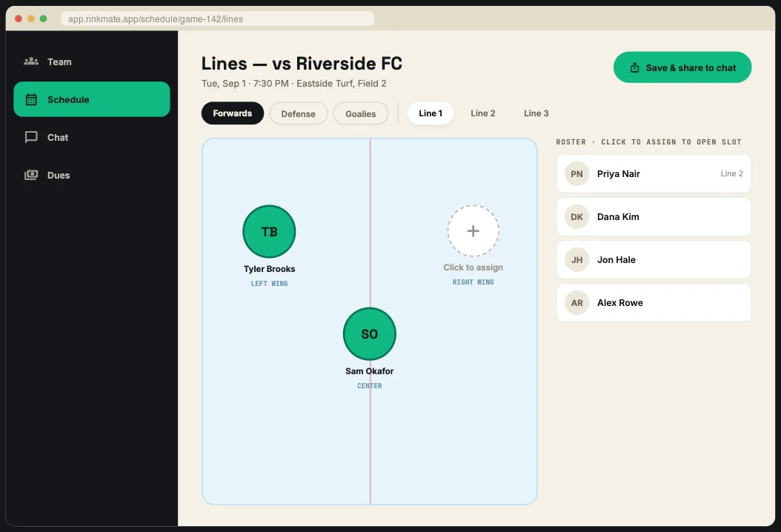
Task: Switch to the Forwards position filter
Action: 233,113
